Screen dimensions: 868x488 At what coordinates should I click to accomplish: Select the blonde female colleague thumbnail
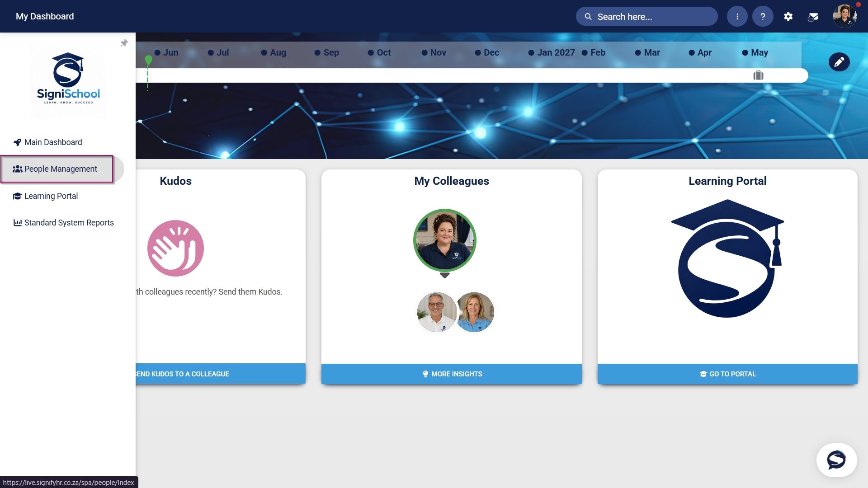(x=475, y=312)
